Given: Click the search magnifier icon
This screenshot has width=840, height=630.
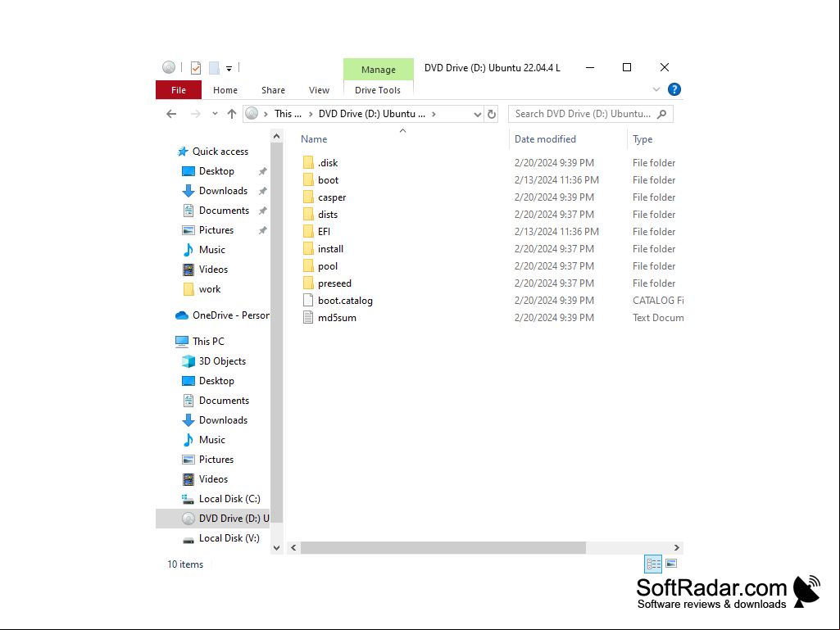Looking at the screenshot, I should click(662, 114).
